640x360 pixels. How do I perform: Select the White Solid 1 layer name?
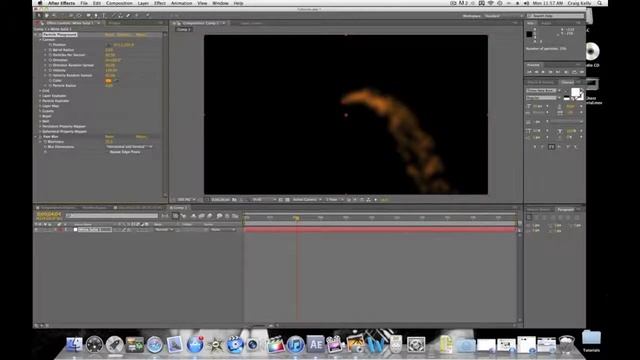pos(94,230)
